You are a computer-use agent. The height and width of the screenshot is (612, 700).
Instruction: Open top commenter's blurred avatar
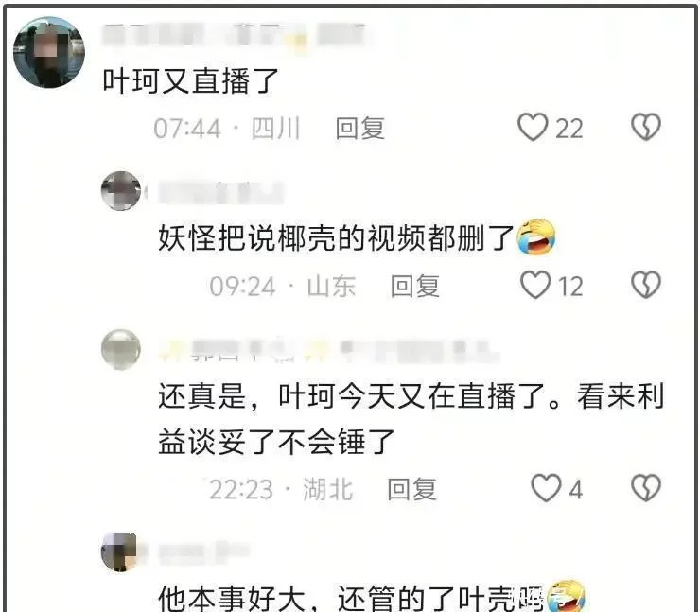49,52
